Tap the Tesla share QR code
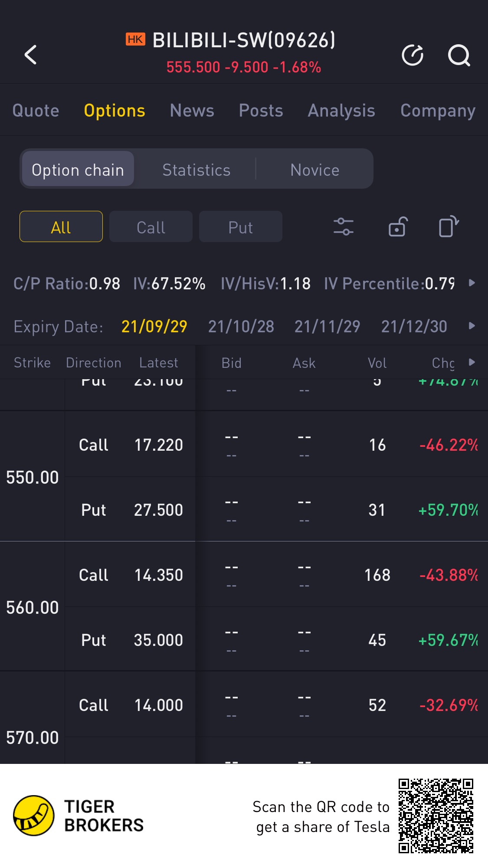The width and height of the screenshot is (488, 868). coord(436,816)
